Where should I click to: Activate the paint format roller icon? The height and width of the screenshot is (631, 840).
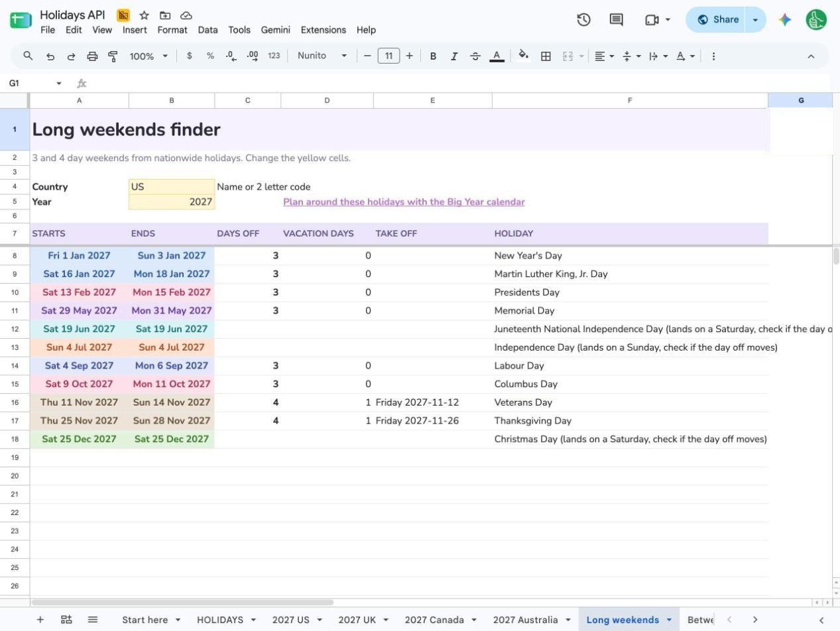[x=113, y=56]
